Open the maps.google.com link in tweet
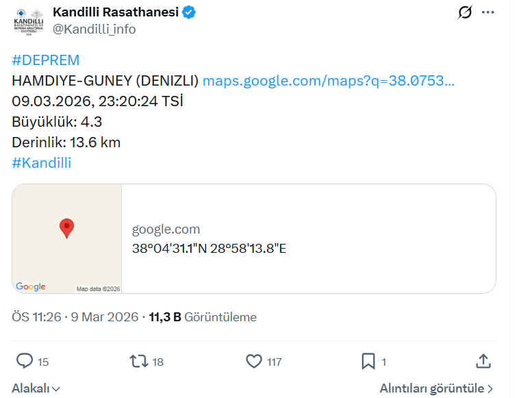Image resolution: width=532 pixels, height=398 pixels. pyautogui.click(x=329, y=81)
